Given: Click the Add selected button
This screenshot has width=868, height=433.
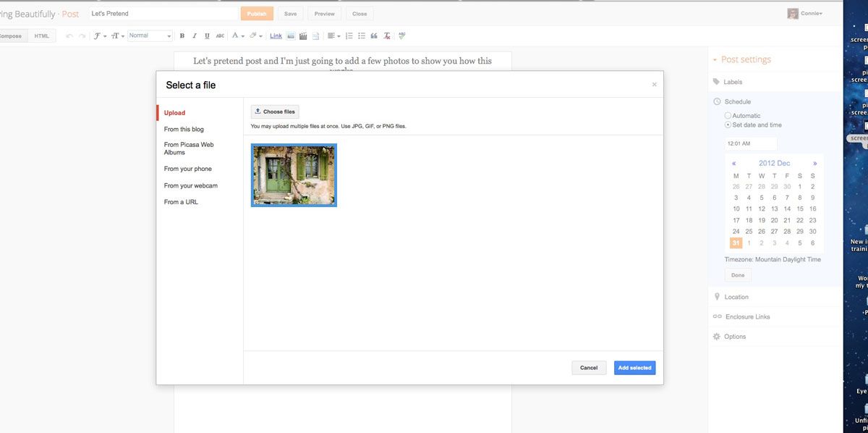Looking at the screenshot, I should click(x=634, y=368).
